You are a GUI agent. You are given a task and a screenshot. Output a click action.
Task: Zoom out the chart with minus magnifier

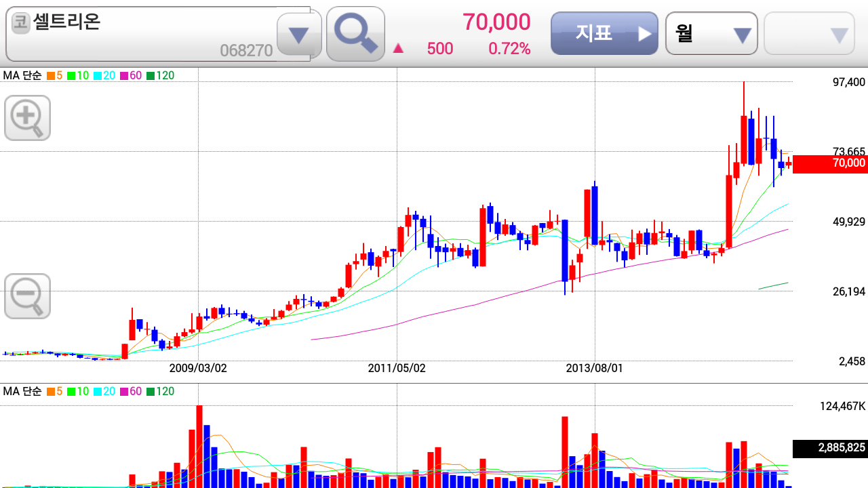28,296
